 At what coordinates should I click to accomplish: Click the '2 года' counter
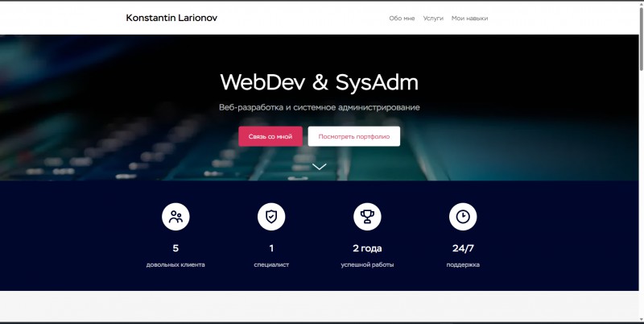(367, 248)
